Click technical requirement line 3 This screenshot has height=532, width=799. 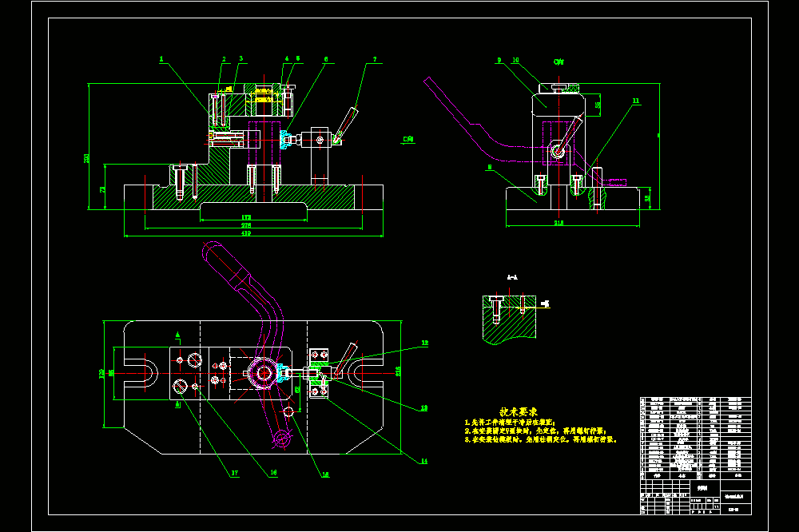pyautogui.click(x=541, y=439)
